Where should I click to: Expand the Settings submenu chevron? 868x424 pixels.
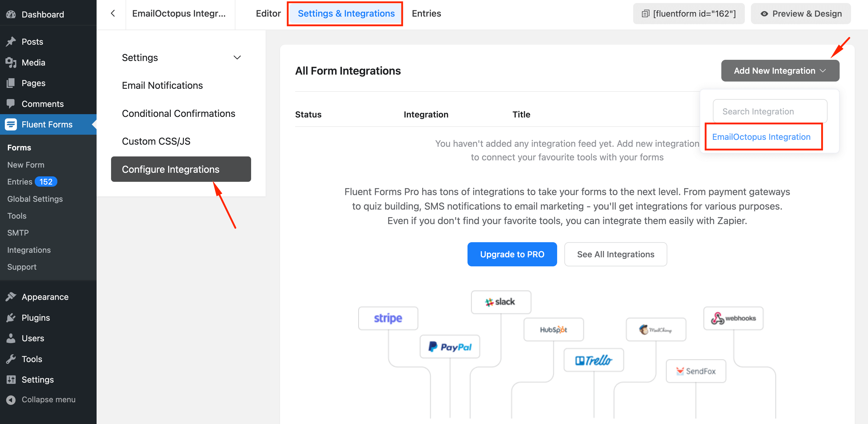pos(237,58)
